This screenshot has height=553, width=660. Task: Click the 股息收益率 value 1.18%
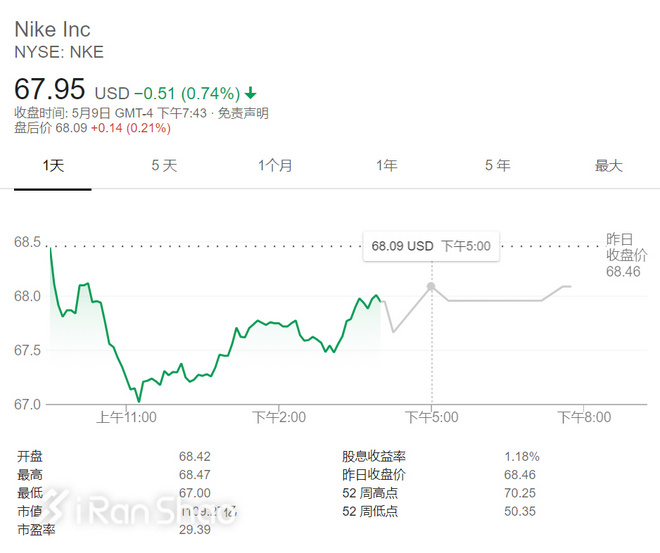[522, 457]
